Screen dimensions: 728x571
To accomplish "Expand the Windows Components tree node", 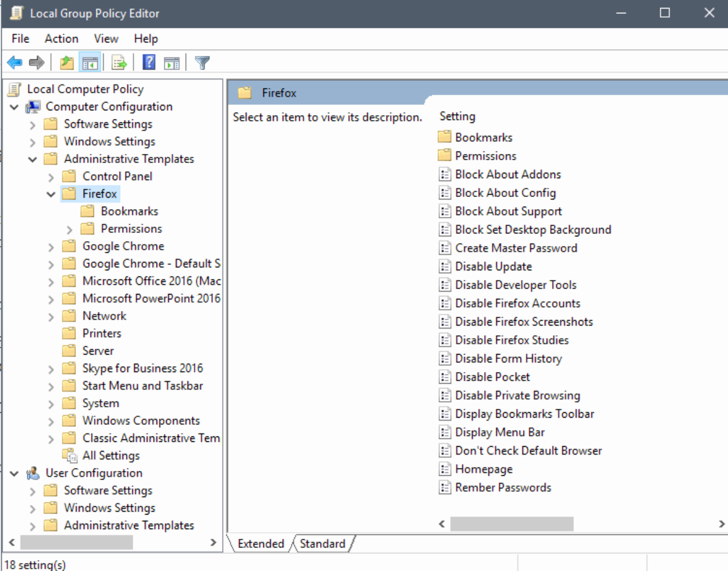I will 51,421.
